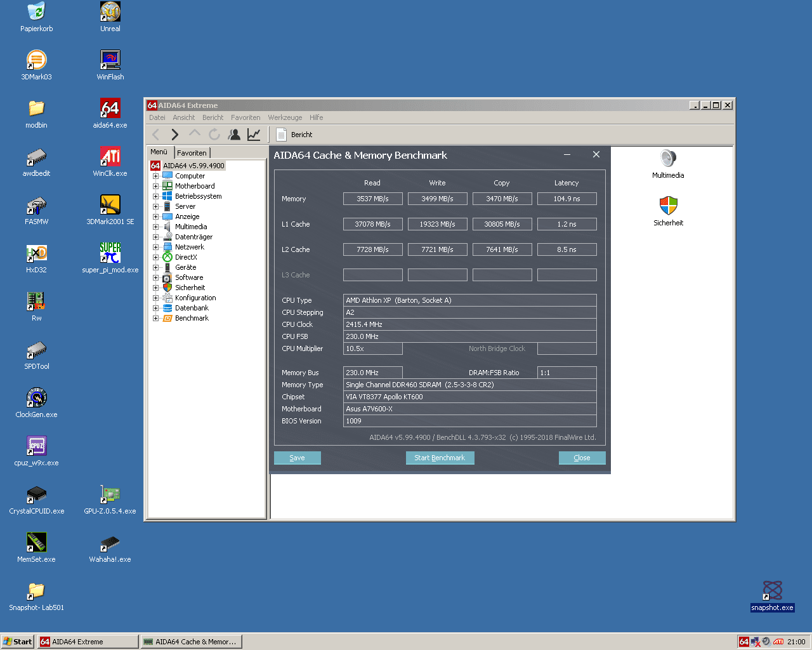Switch to AIDA64 Cache & Memory taskbar button
This screenshot has width=812, height=650.
coord(191,642)
